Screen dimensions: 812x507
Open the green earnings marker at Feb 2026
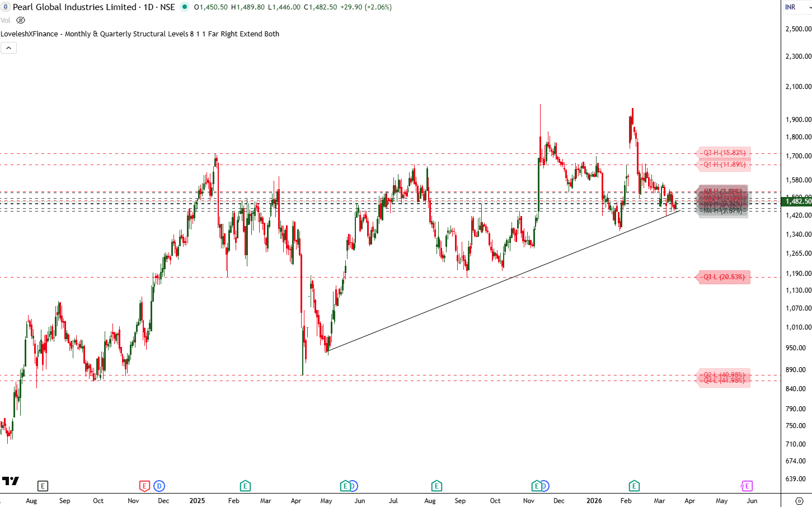point(634,486)
